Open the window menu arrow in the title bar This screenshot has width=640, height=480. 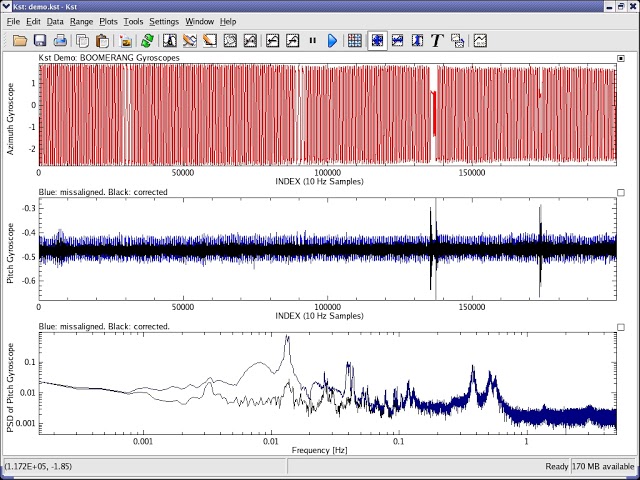point(6,7)
